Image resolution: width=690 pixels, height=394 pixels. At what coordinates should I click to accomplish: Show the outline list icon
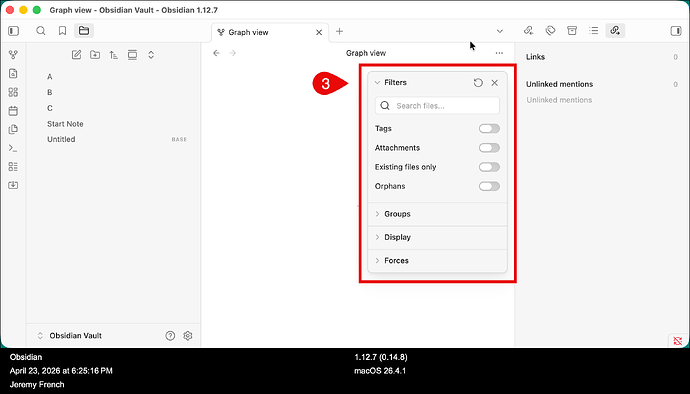594,30
